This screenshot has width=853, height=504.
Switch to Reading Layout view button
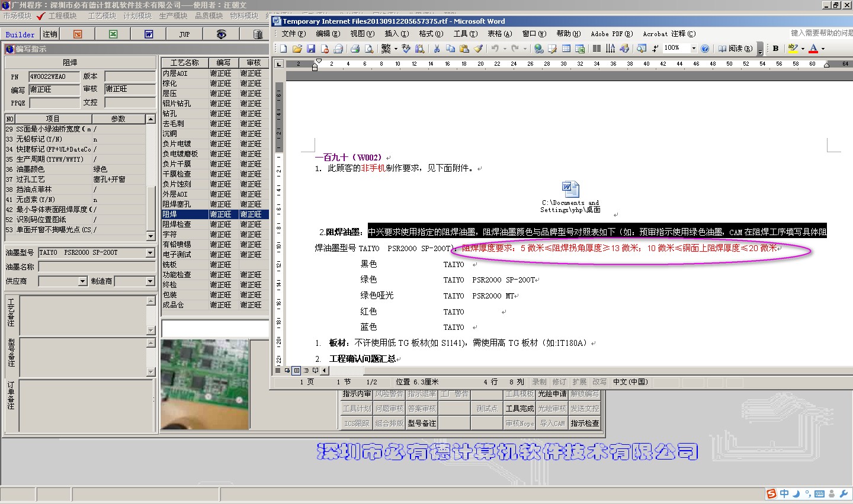[315, 371]
